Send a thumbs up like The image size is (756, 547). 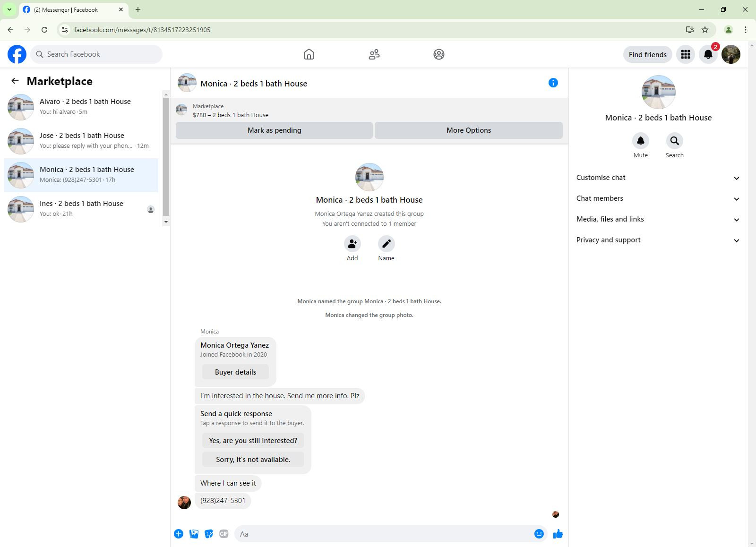tap(558, 534)
